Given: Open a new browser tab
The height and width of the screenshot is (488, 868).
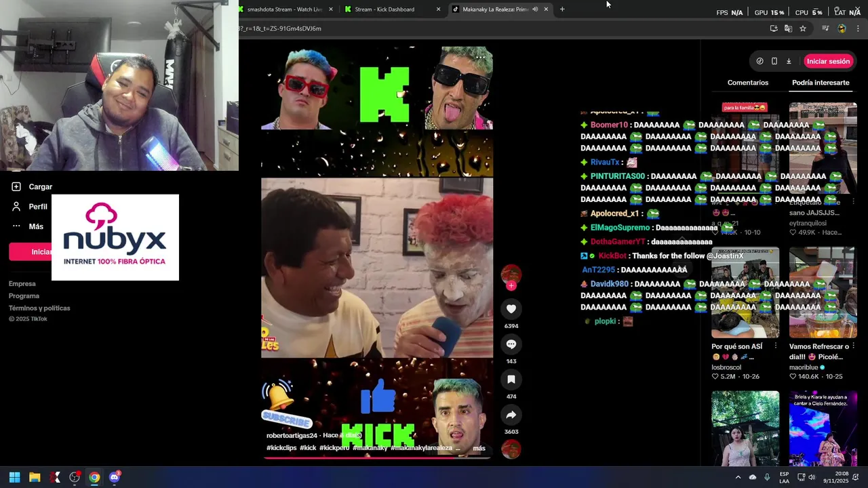Looking at the screenshot, I should click(562, 9).
